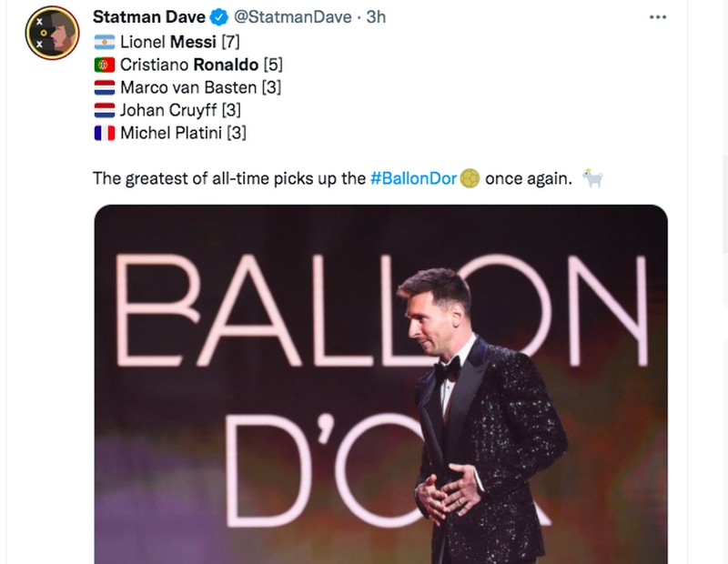Click the Netherlands flag beside Johan Cruyff
Screen dimensions: 728x564
tap(103, 112)
